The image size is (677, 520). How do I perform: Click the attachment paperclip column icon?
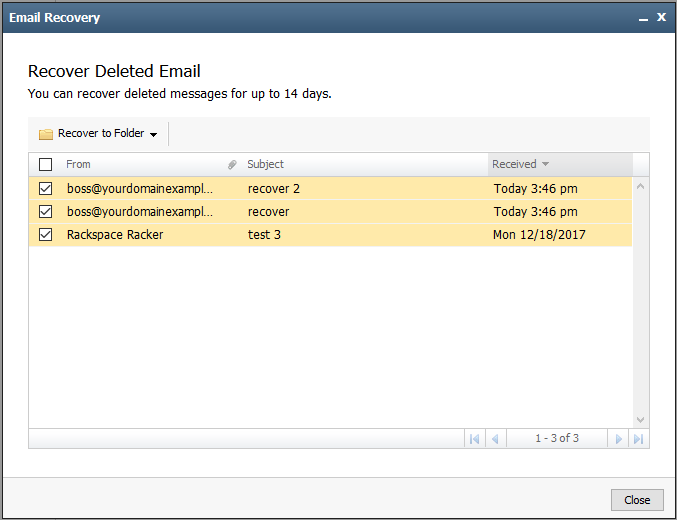pyautogui.click(x=232, y=165)
